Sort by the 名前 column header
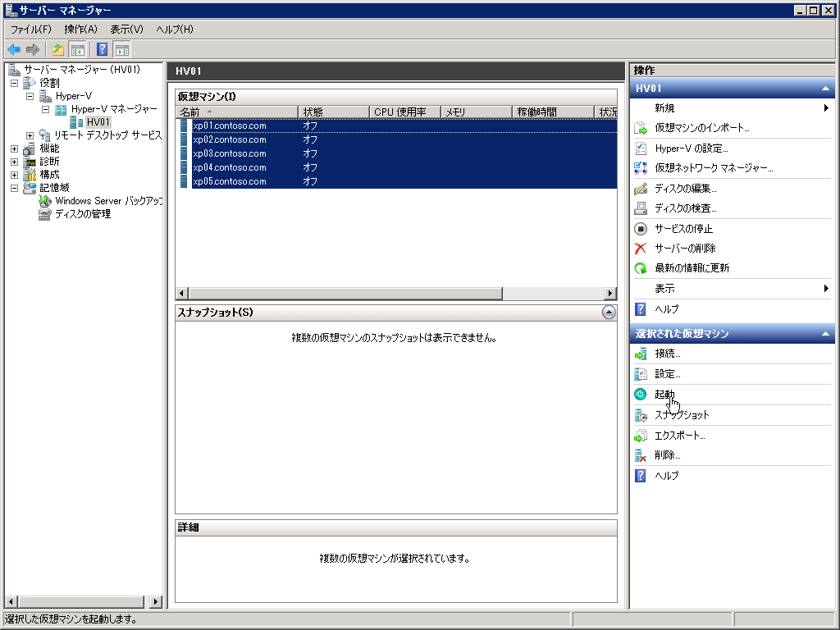This screenshot has height=630, width=840. [x=237, y=112]
